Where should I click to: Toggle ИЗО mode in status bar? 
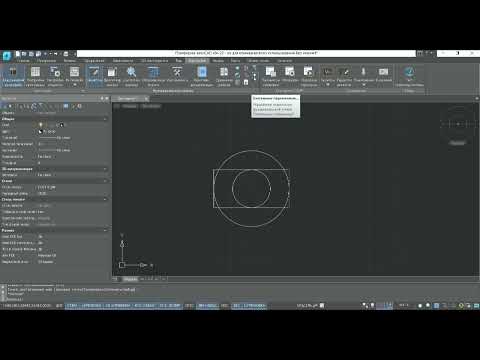(225, 305)
